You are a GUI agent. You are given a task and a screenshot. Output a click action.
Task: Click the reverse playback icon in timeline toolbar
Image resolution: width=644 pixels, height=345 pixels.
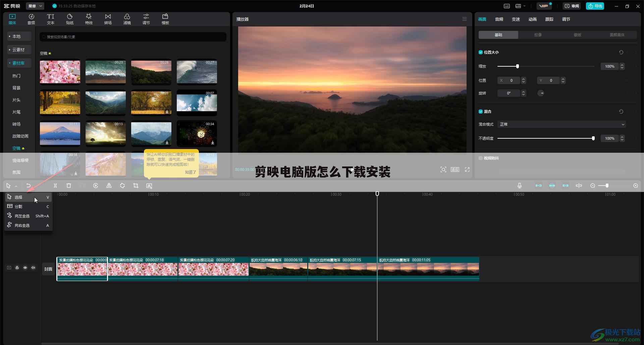[96, 186]
